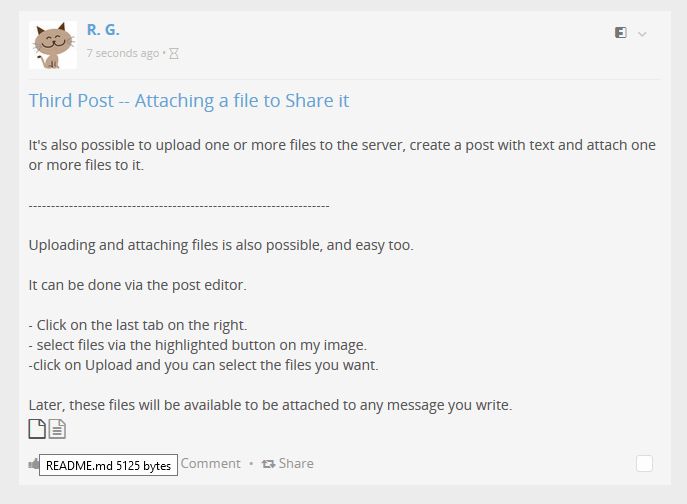Screen dimensions: 687x504
Task: Click the Share text under the post
Action: coord(296,464)
